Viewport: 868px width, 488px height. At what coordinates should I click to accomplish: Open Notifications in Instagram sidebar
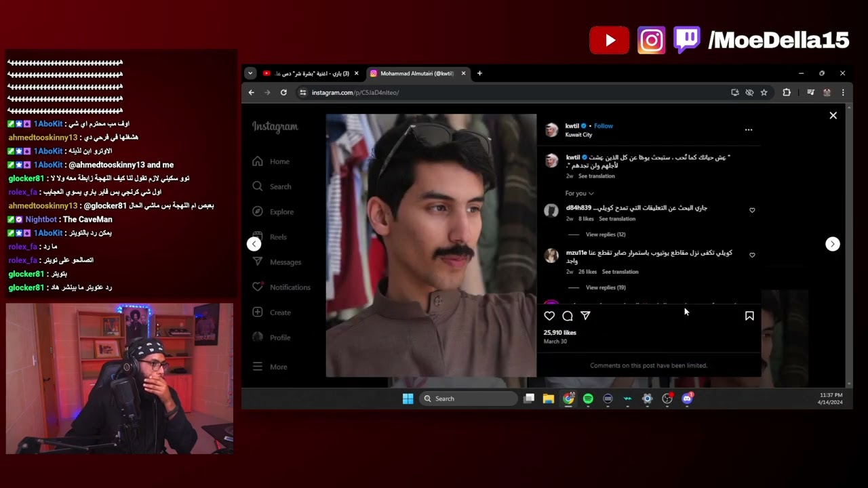(281, 287)
